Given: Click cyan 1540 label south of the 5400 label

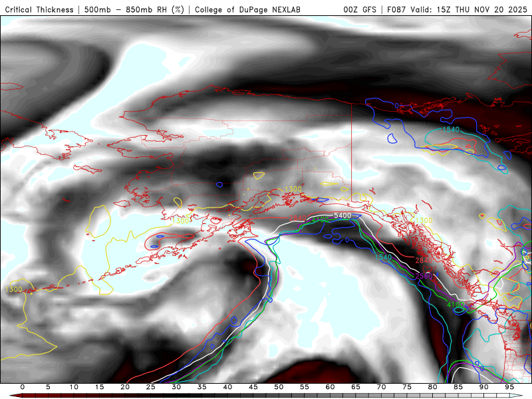Looking at the screenshot, I should click(384, 257).
